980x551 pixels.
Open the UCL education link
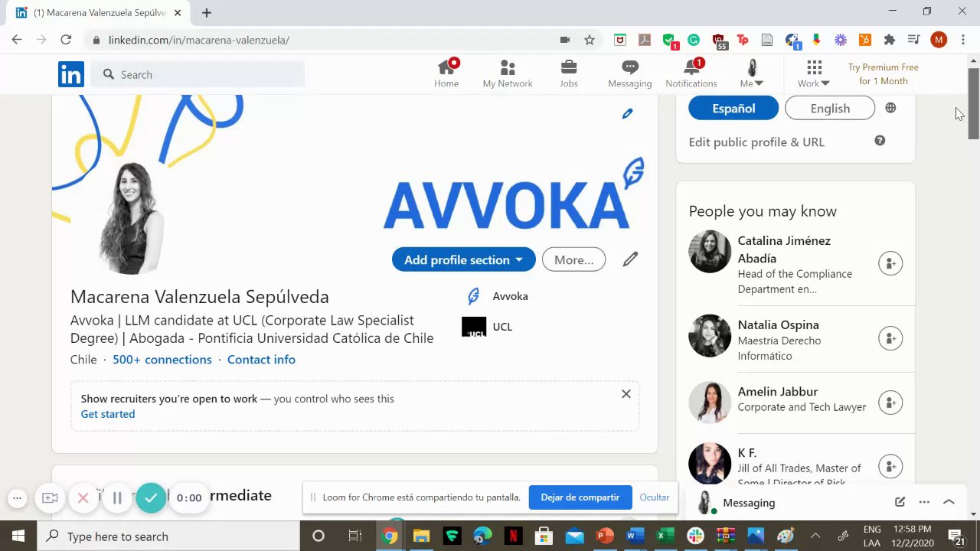(487, 327)
